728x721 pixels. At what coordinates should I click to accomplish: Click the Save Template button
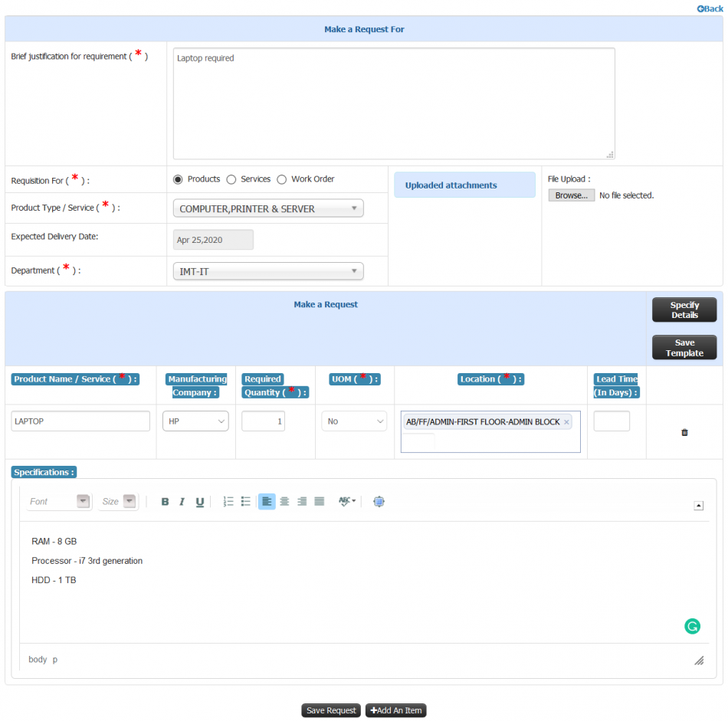click(684, 347)
